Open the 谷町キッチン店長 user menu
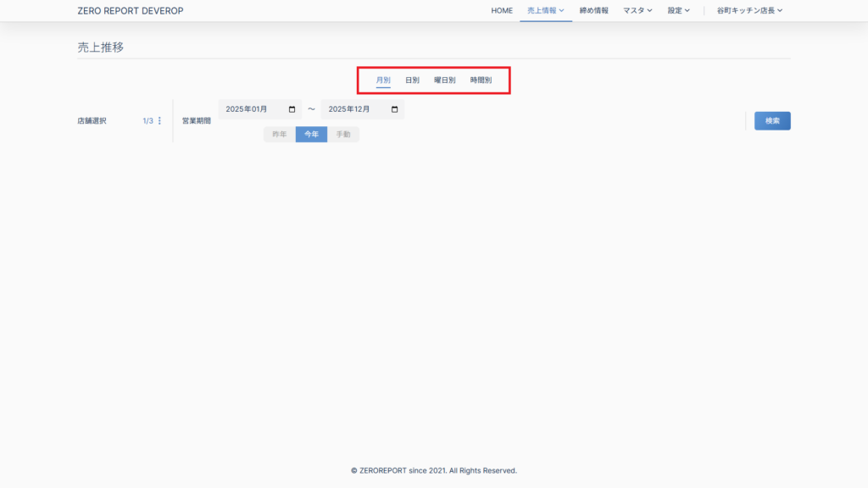Screen dimensions: 868x488 point(749,11)
